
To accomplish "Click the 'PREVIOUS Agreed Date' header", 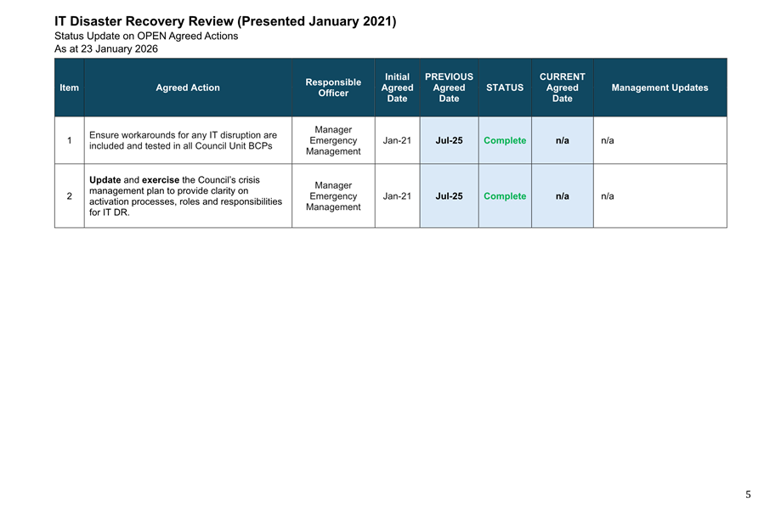I will point(449,88).
